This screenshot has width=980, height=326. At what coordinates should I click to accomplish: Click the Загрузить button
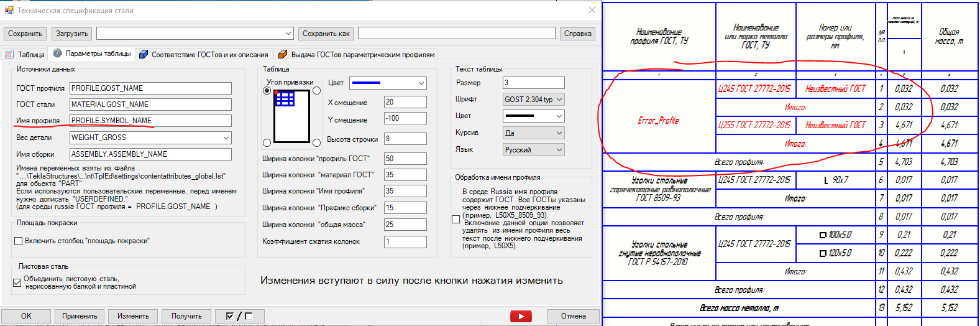click(72, 34)
